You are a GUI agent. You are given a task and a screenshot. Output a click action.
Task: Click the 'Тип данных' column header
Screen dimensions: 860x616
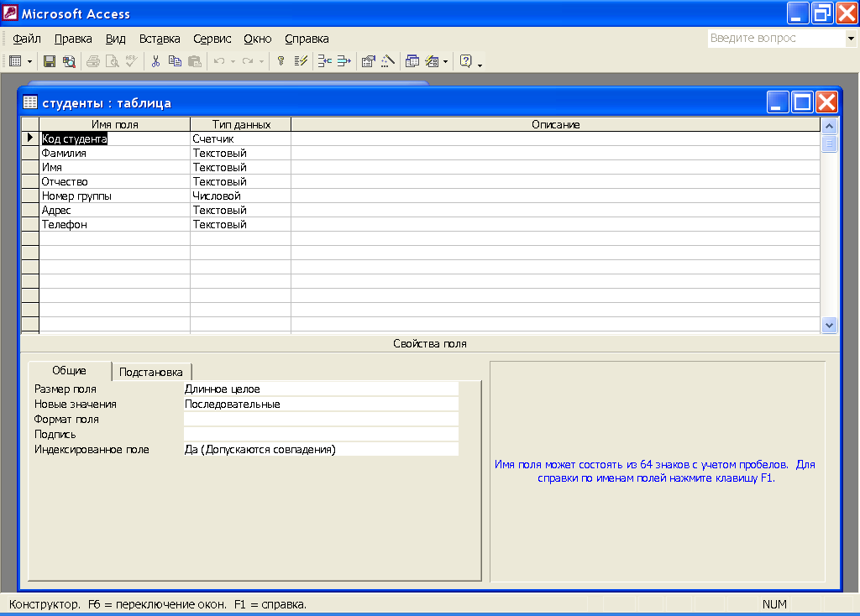point(241,124)
